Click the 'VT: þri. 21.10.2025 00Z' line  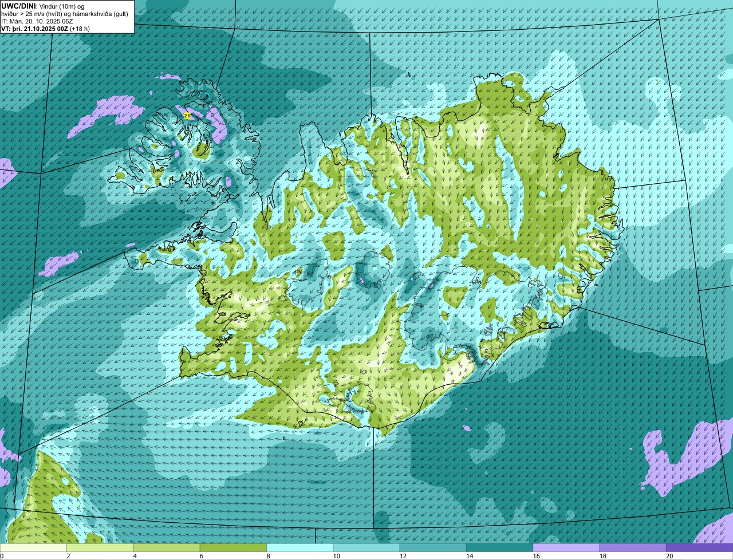tap(34, 29)
